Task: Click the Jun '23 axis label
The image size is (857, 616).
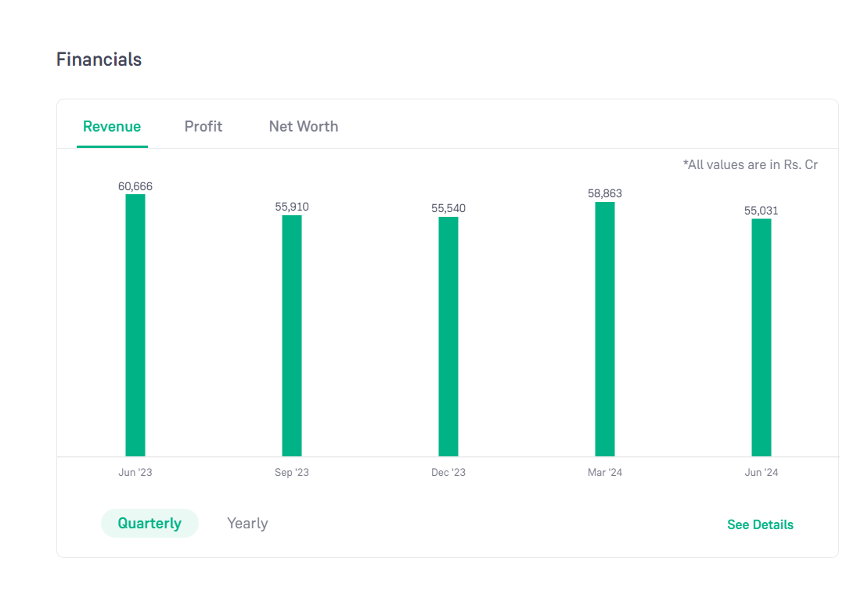Action: (x=135, y=472)
